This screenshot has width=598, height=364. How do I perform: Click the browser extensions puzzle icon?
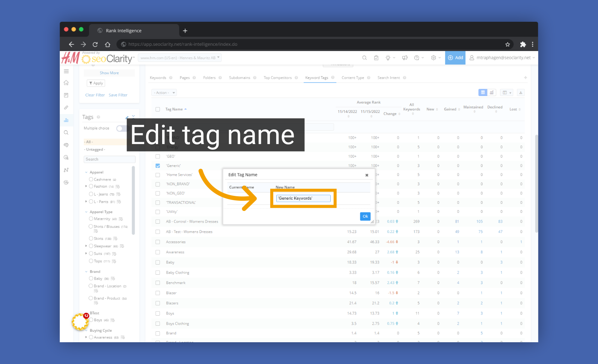point(523,44)
